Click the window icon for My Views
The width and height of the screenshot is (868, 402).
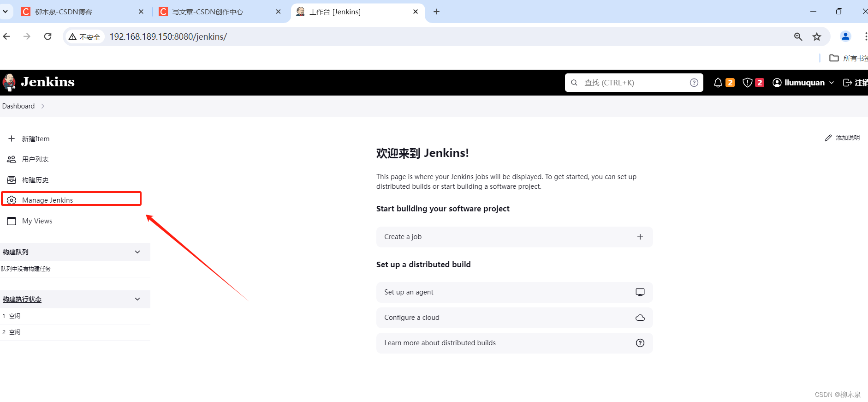(12, 221)
